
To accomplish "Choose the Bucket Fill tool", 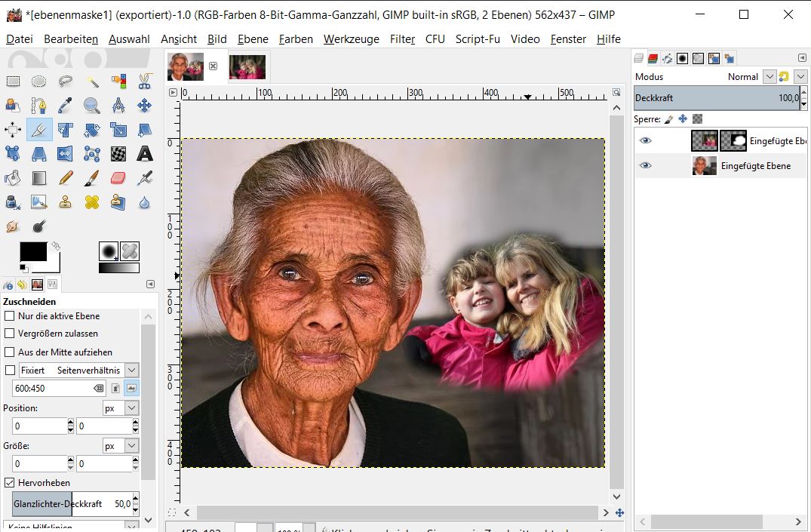I will 13,178.
